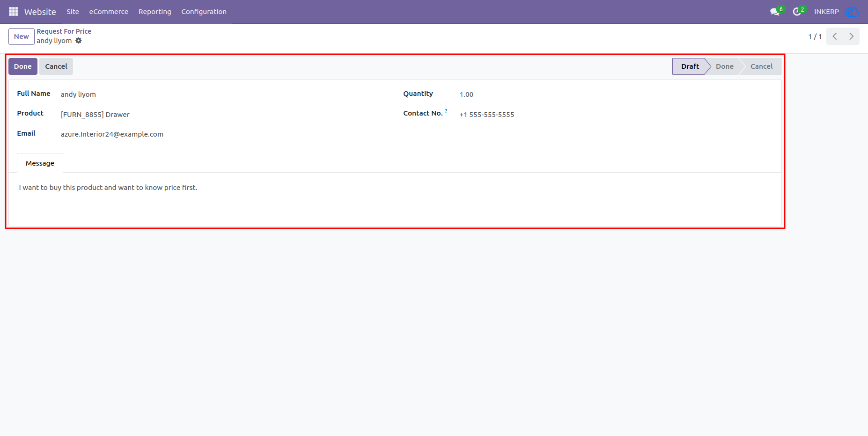Screen dimensions: 868x436
Task: Open the apps grid menu icon
Action: click(13, 12)
